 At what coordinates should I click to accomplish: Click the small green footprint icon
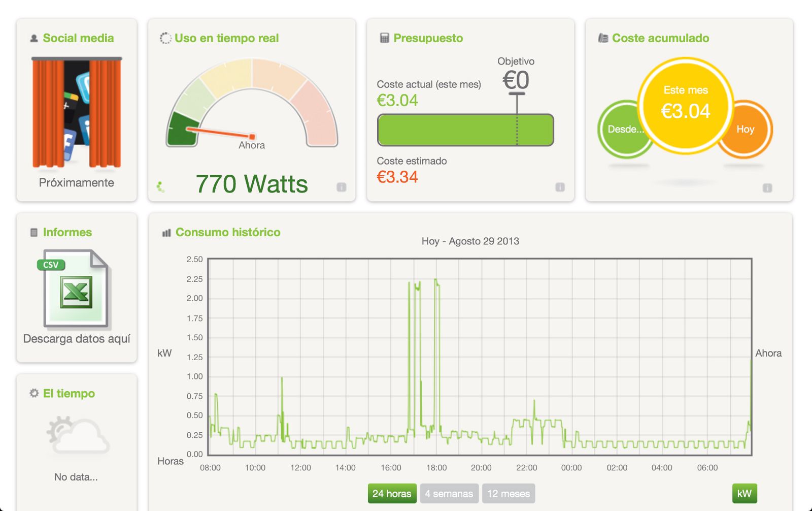click(x=161, y=187)
